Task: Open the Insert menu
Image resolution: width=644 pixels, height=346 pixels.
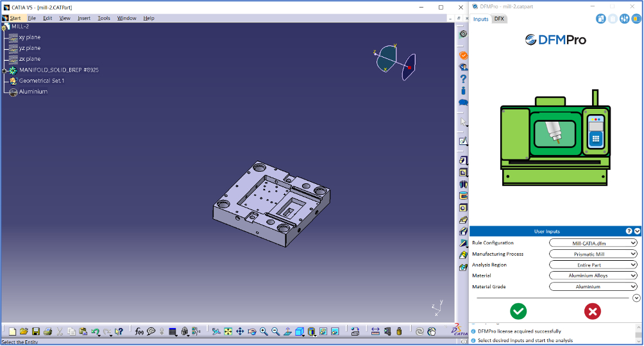Action: (84, 18)
